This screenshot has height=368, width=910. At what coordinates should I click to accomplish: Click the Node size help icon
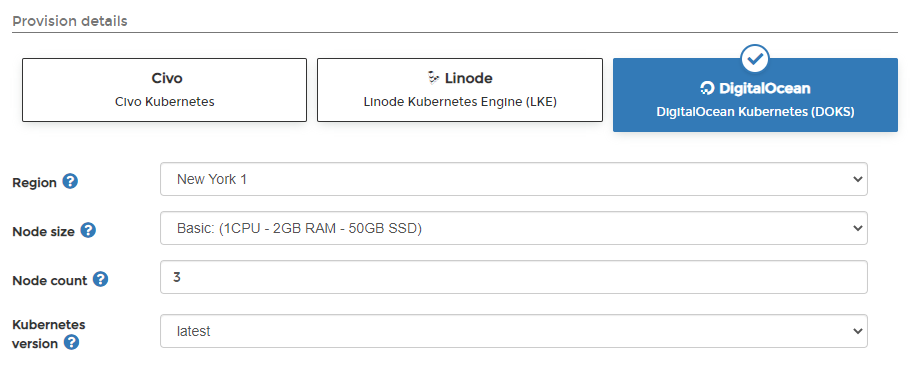coord(88,230)
